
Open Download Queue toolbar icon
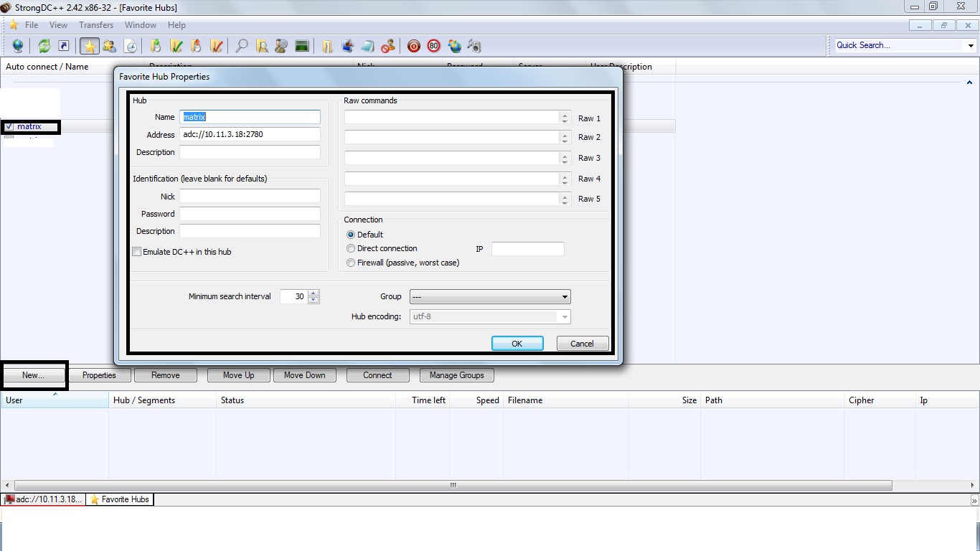(x=156, y=46)
